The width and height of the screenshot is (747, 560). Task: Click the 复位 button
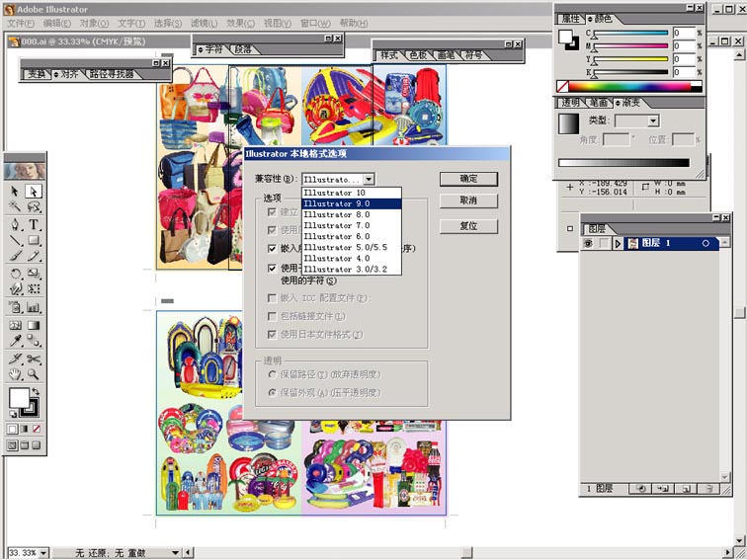[468, 226]
